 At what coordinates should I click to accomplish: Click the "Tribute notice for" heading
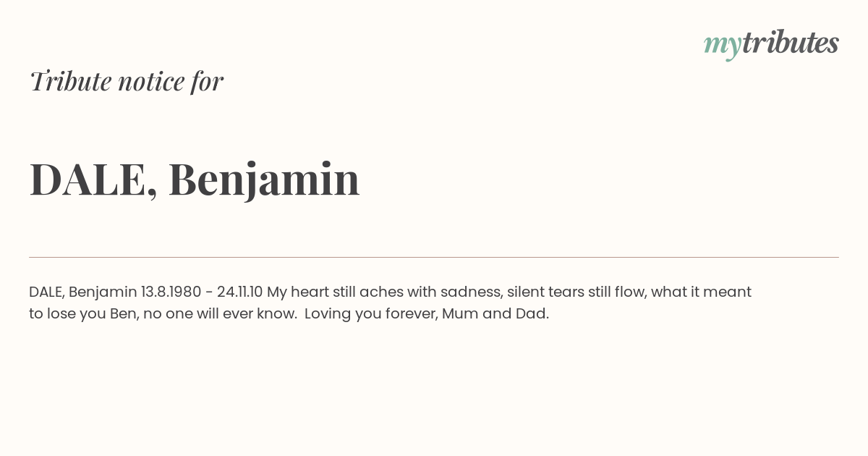coord(127,81)
